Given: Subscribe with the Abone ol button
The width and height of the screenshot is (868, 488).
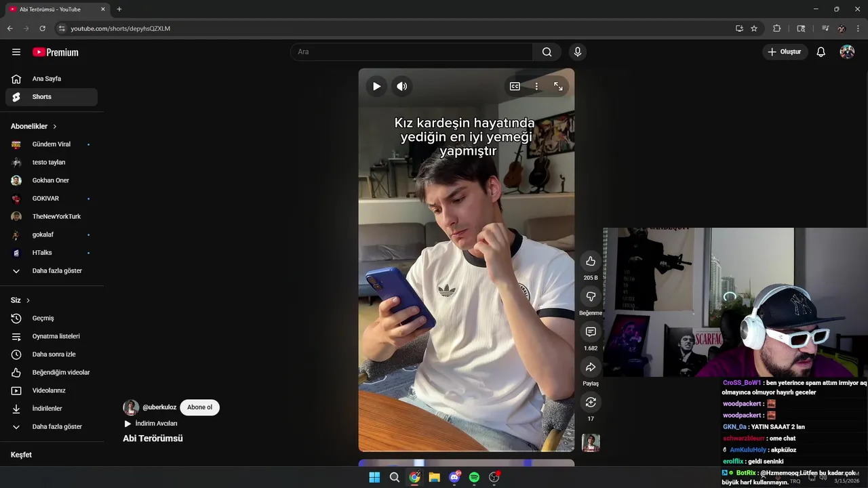Looking at the screenshot, I should (199, 407).
